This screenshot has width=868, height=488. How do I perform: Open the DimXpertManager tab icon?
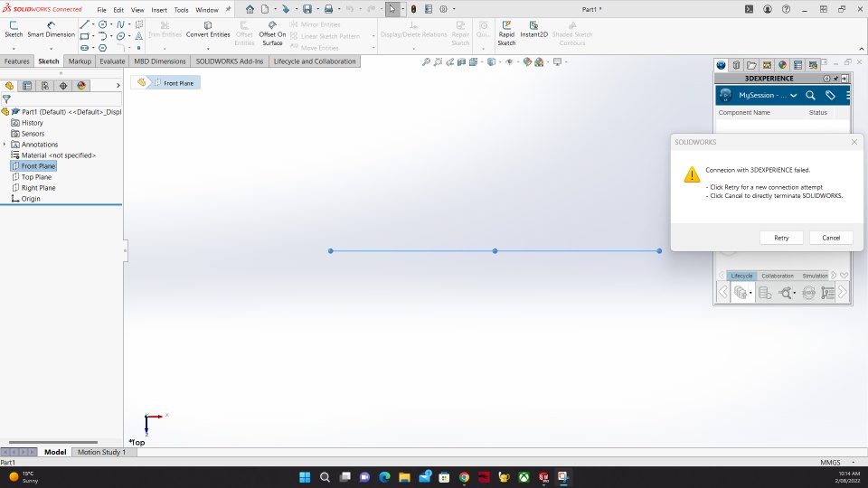point(63,86)
